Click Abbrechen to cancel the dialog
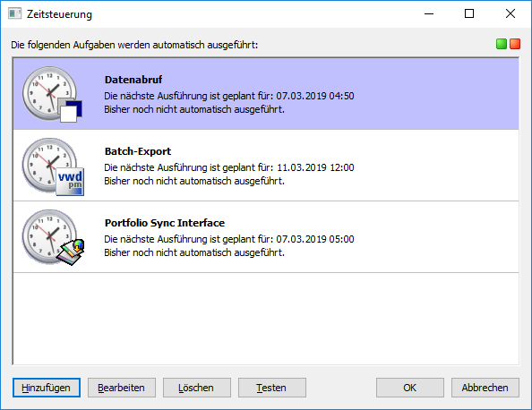The width and height of the screenshot is (532, 410). coord(485,388)
